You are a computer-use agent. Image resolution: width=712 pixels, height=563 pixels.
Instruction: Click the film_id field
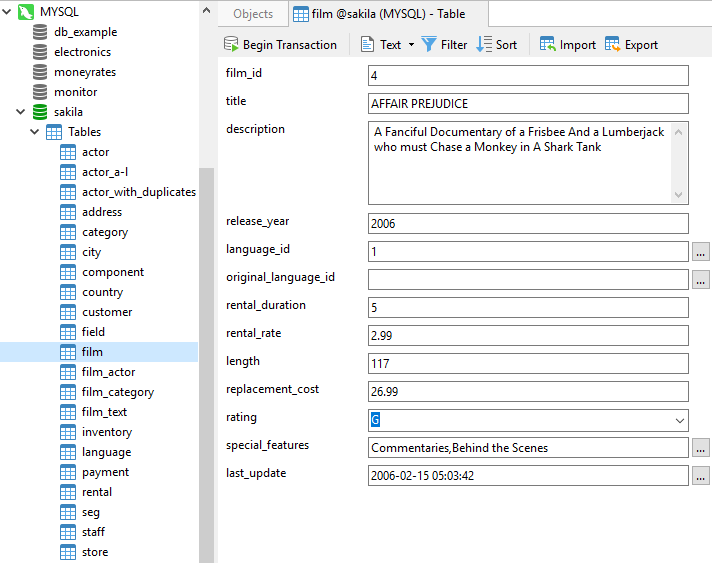click(528, 75)
